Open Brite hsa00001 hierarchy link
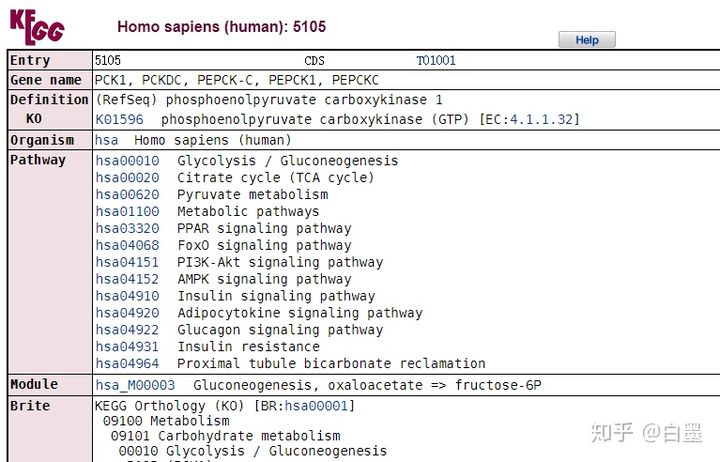This screenshot has width=720, height=462. (x=316, y=406)
